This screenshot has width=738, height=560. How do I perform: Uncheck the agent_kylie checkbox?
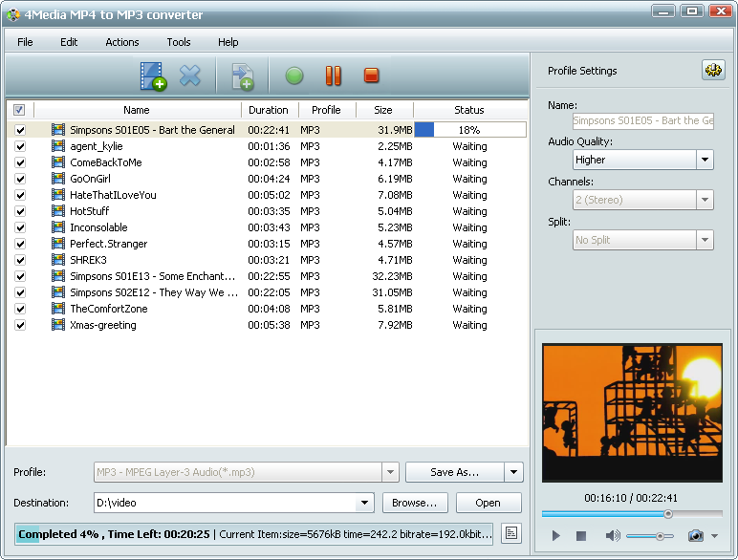point(20,146)
